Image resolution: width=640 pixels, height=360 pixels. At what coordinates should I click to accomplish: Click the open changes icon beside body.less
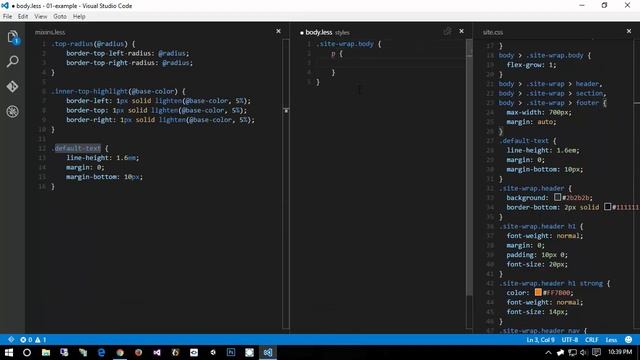447,31
